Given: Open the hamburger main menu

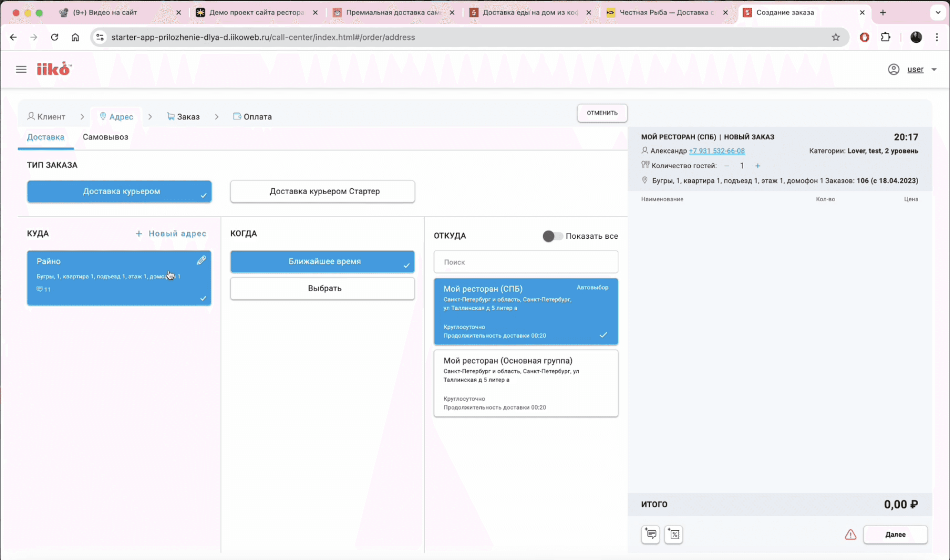Looking at the screenshot, I should (x=21, y=70).
